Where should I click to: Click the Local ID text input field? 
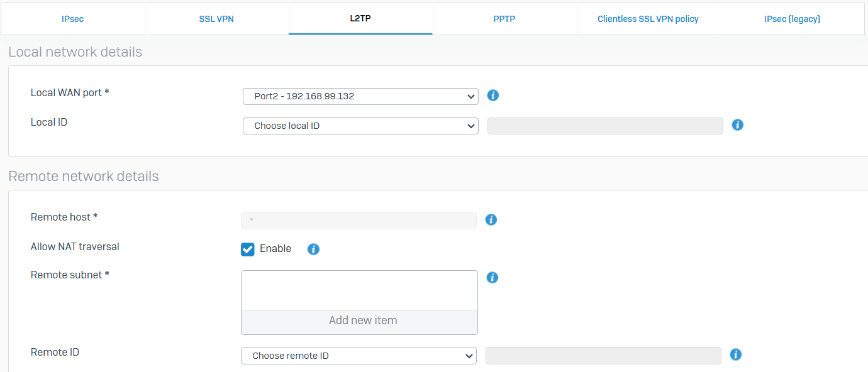click(x=605, y=126)
